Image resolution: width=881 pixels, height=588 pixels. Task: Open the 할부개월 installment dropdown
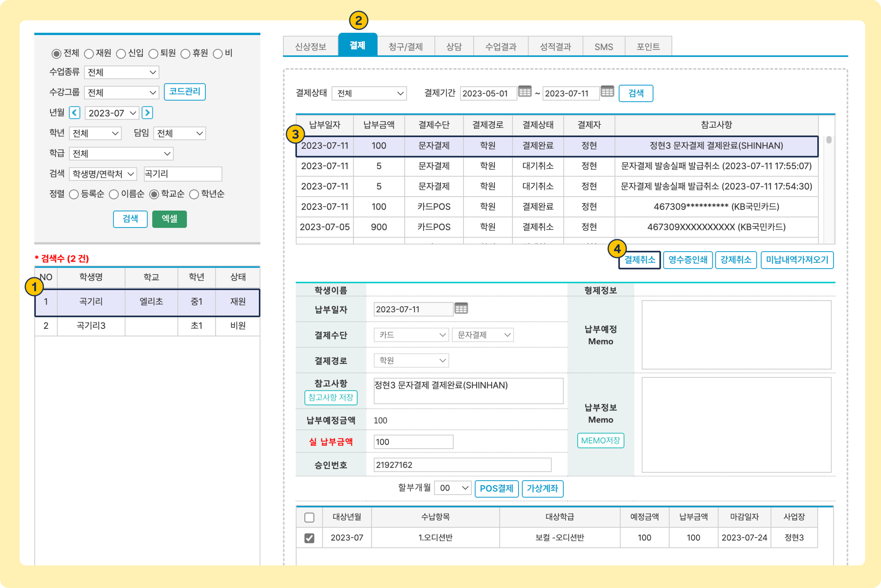tap(453, 488)
